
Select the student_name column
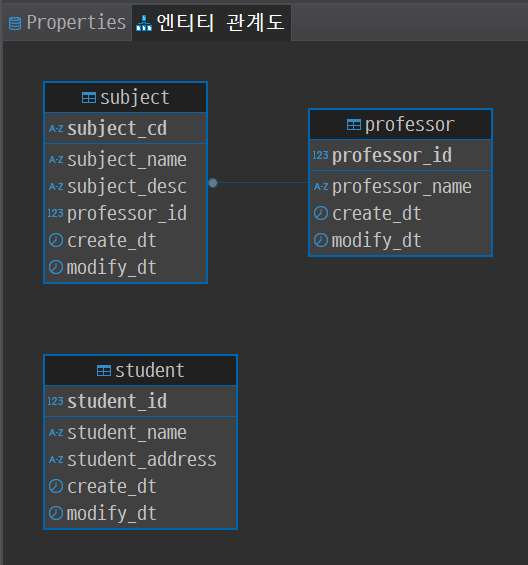(x=140, y=432)
